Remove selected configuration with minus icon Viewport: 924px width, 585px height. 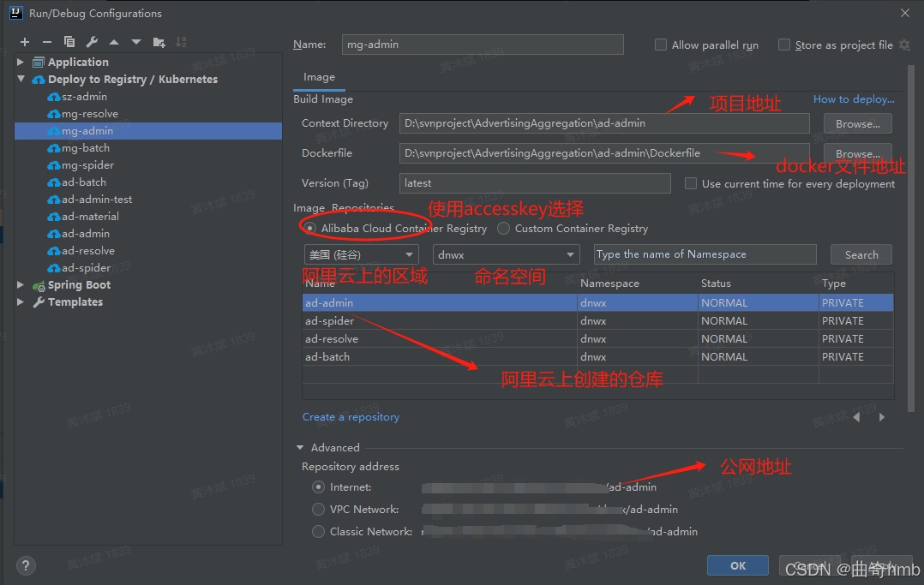coord(47,42)
